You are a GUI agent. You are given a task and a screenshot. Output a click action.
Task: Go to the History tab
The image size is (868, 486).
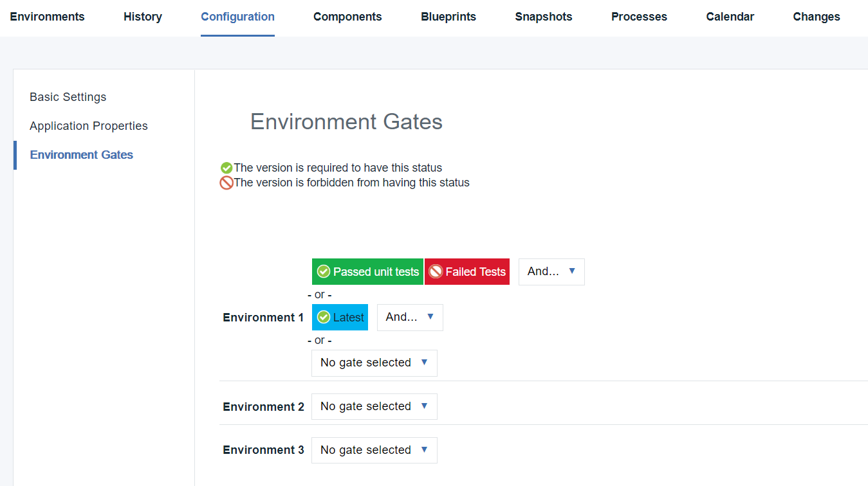(142, 17)
